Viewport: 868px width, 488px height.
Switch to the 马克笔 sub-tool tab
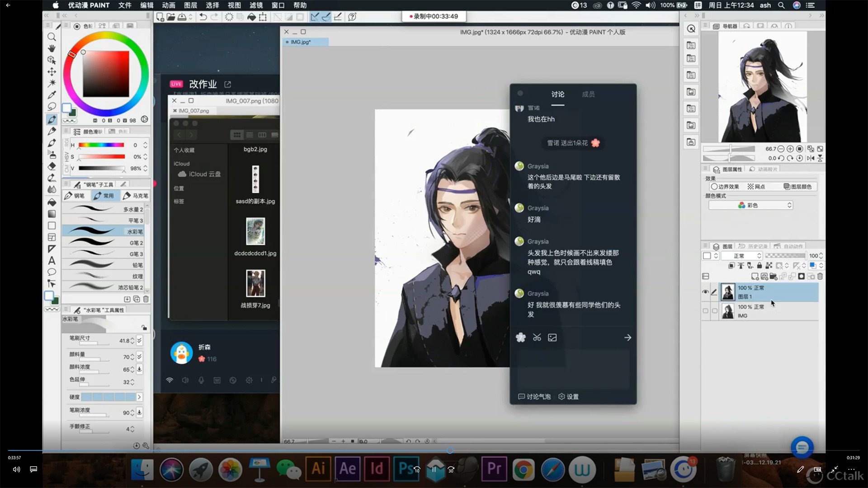(x=136, y=196)
